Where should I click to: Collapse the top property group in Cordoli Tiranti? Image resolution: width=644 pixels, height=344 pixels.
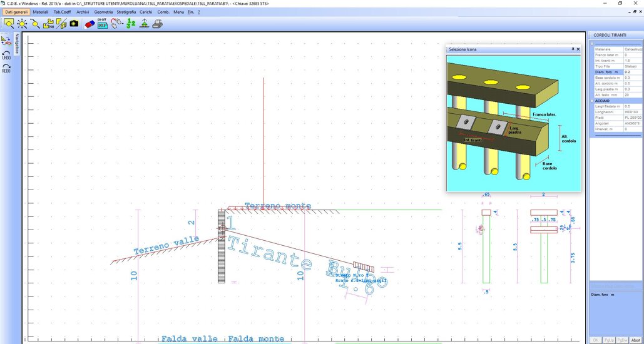point(592,44)
